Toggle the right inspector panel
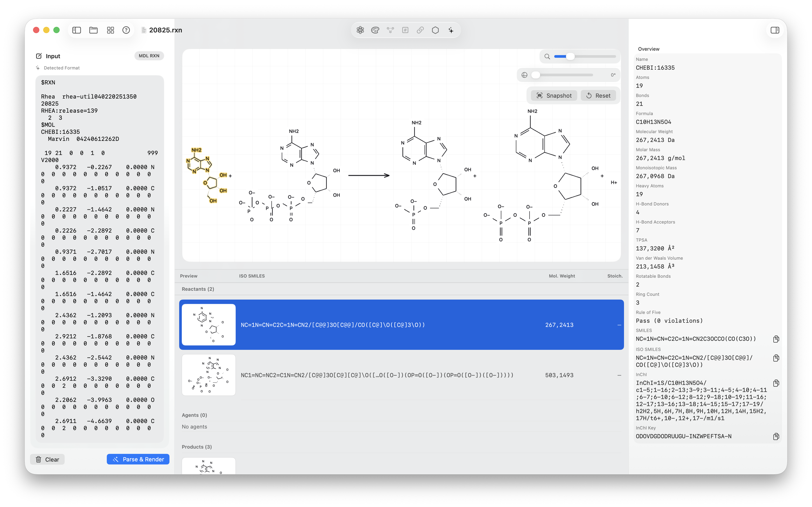The image size is (812, 507). click(775, 30)
